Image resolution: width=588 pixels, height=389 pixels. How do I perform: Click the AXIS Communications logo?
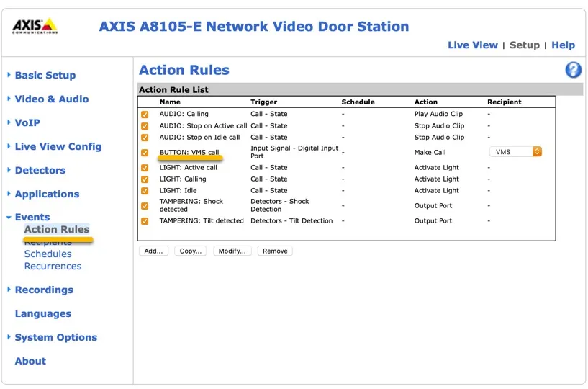pos(35,25)
